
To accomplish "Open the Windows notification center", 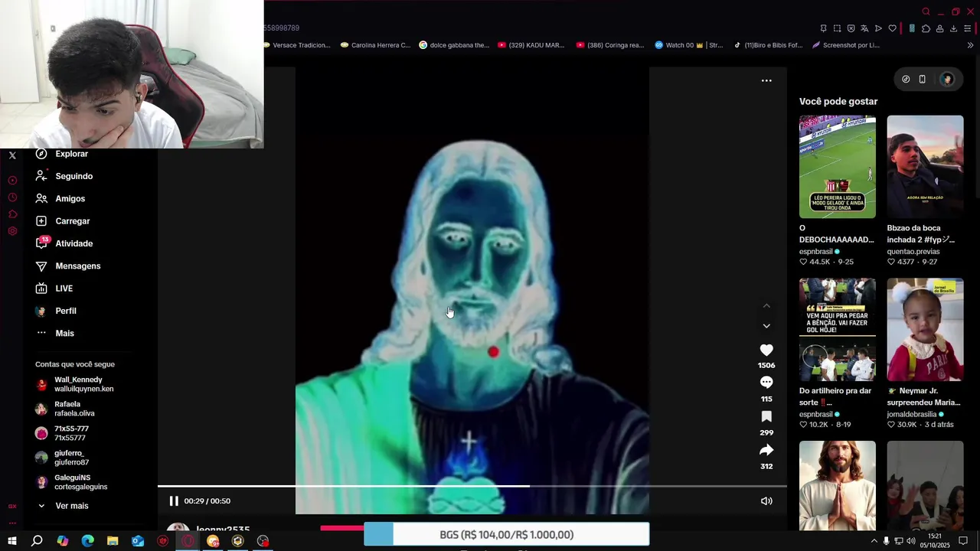I will point(964,541).
